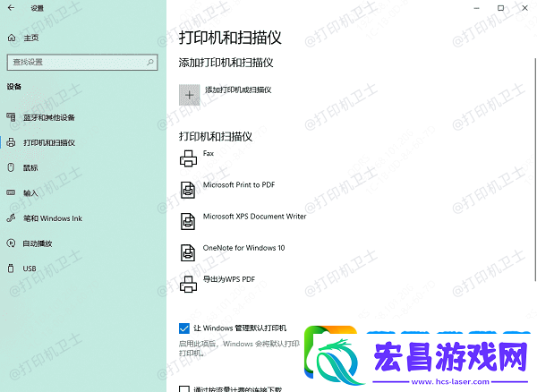This screenshot has height=392, width=537.
Task: Click the Fax device name
Action: point(209,153)
